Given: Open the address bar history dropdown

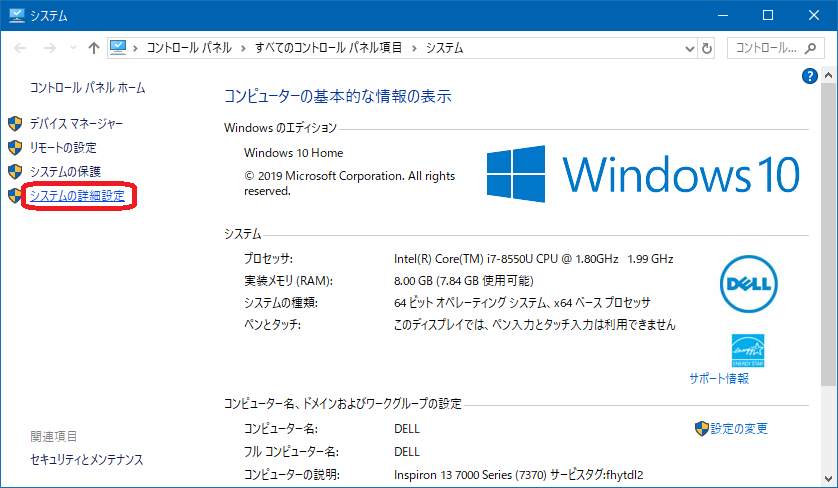Looking at the screenshot, I should (x=689, y=49).
